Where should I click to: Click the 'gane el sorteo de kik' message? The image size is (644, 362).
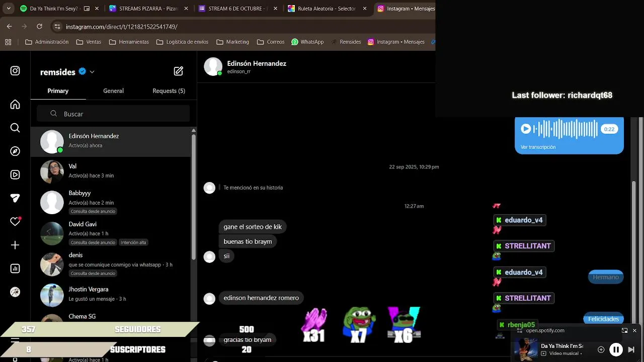(x=253, y=227)
